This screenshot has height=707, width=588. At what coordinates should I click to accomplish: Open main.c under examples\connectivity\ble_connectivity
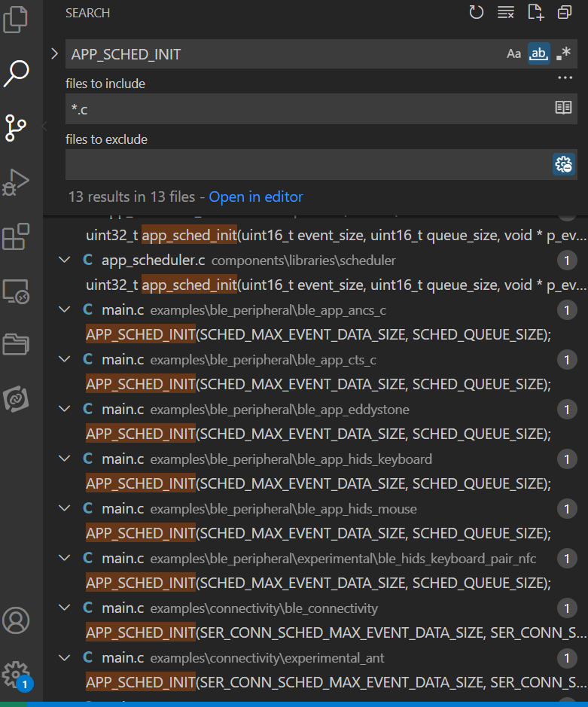[x=123, y=608]
